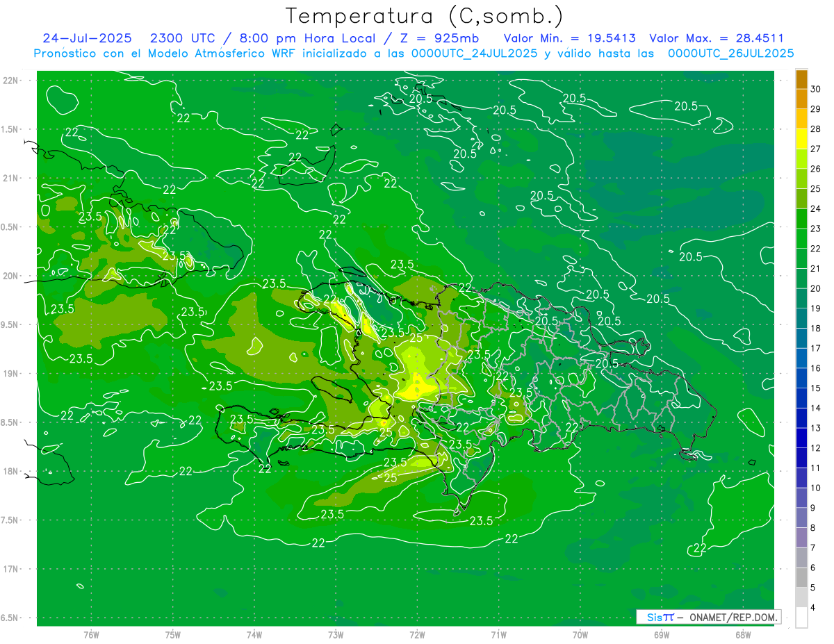Click the '30' value on the color scale
The width and height of the screenshot is (834, 644).
tap(816, 89)
